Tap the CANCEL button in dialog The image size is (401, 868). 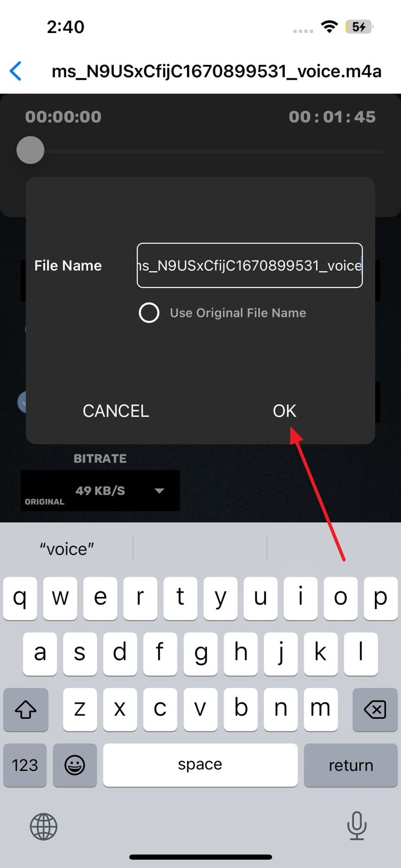pos(116,411)
